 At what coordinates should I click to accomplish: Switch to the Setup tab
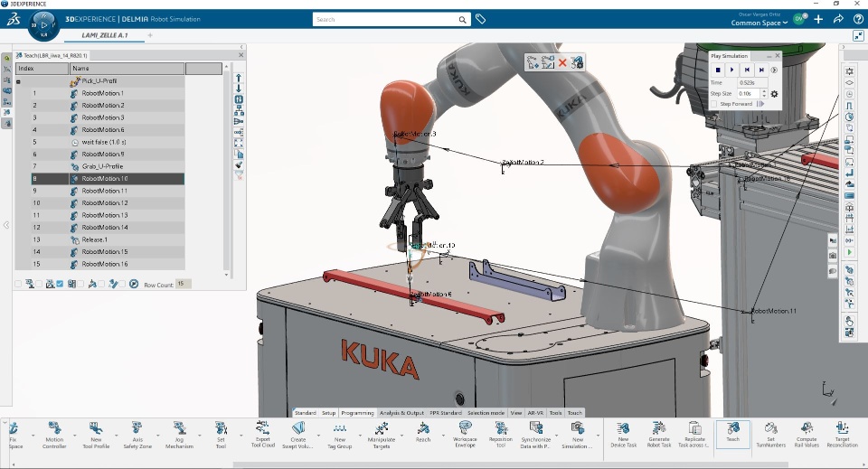pyautogui.click(x=329, y=413)
